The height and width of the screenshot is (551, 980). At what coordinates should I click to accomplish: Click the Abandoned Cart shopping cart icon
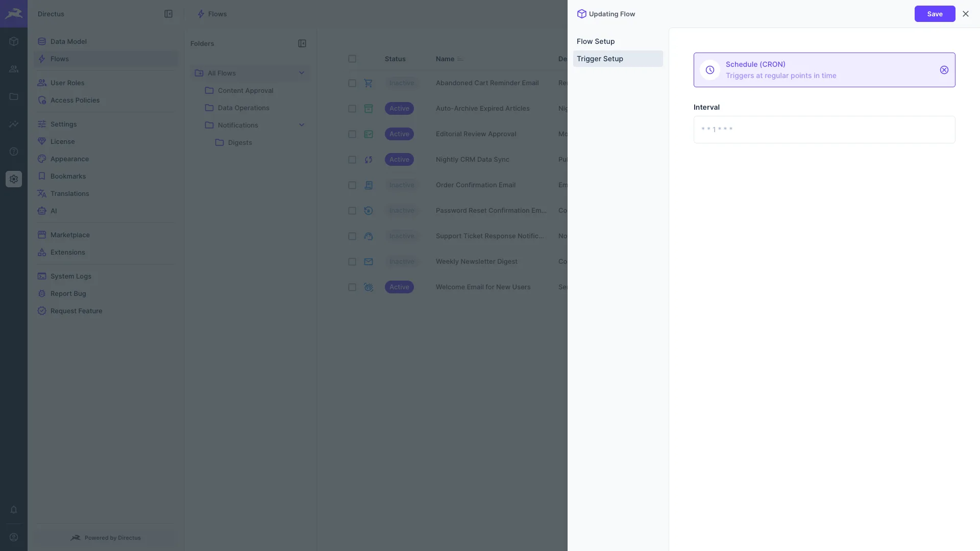[369, 83]
